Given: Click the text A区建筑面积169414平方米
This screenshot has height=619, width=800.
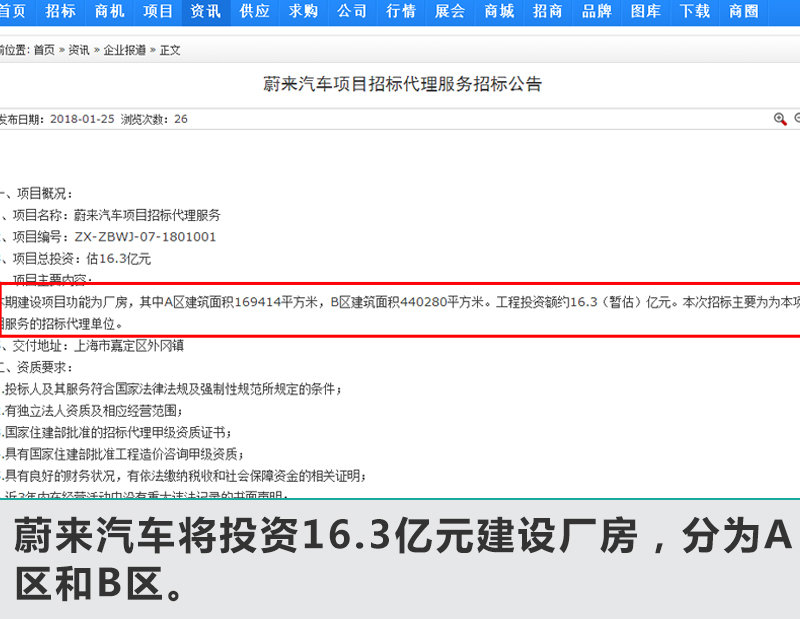Looking at the screenshot, I should pos(241,302).
